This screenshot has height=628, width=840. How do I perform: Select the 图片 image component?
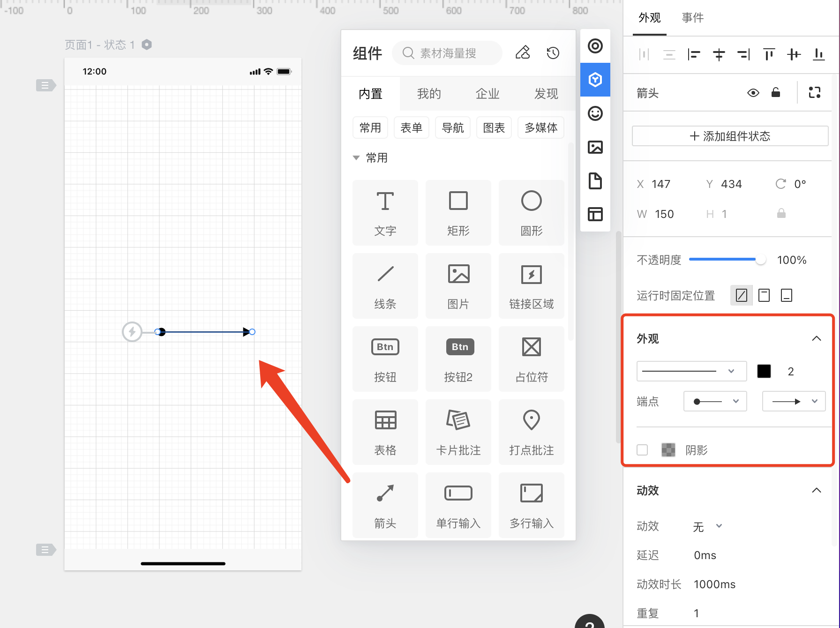point(458,285)
